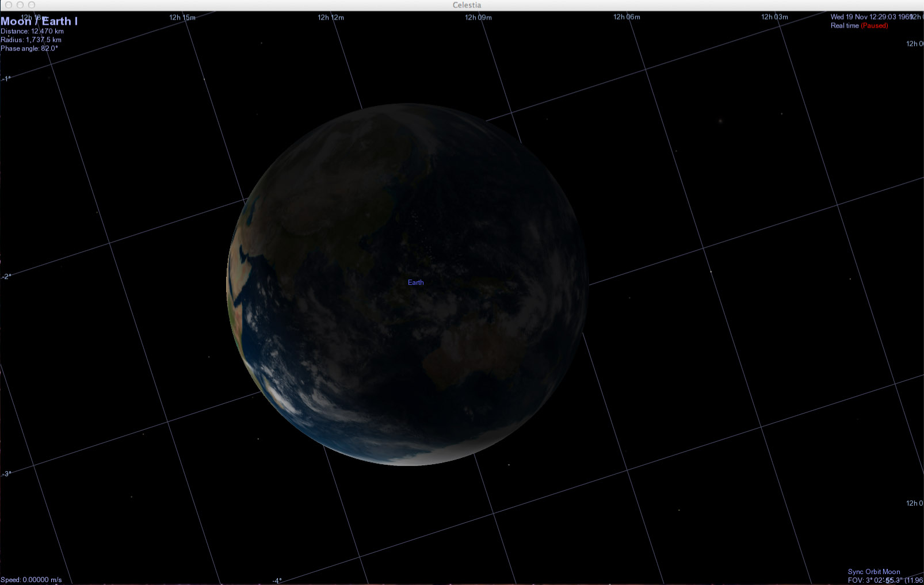Viewport: 924px width, 585px height.
Task: Click the -2° declination label
Action: click(x=7, y=277)
